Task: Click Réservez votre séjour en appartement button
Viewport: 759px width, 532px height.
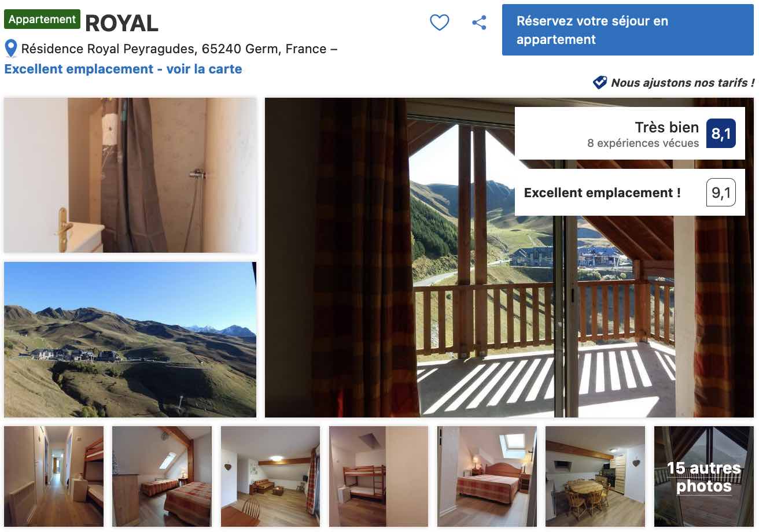Action: point(628,30)
